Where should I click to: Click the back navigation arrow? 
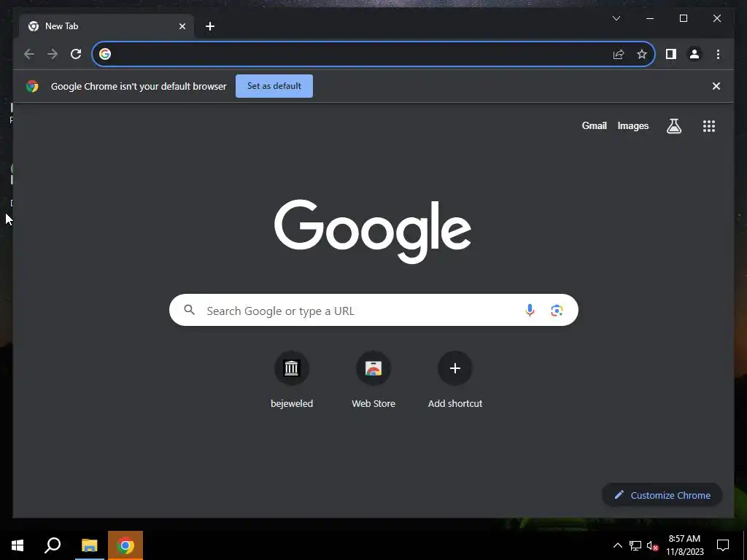(29, 54)
